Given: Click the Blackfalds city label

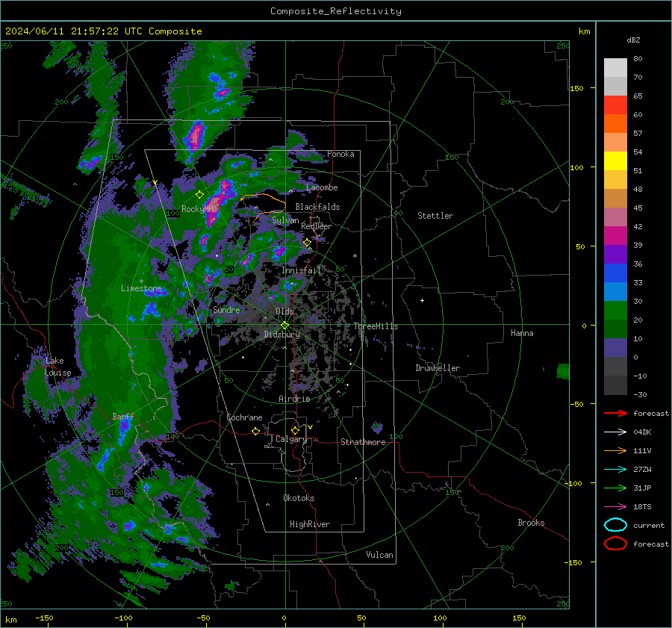Looking at the screenshot, I should point(317,207).
